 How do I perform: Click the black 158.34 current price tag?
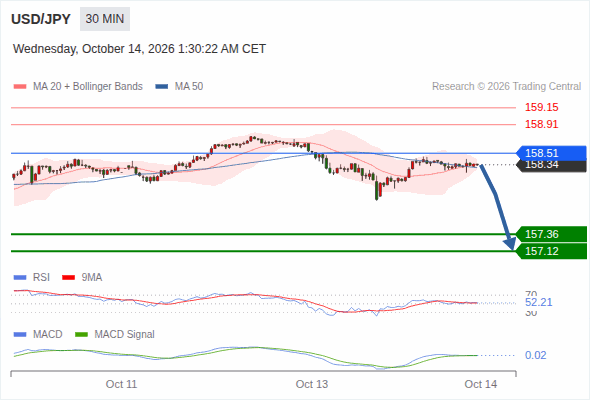552,166
